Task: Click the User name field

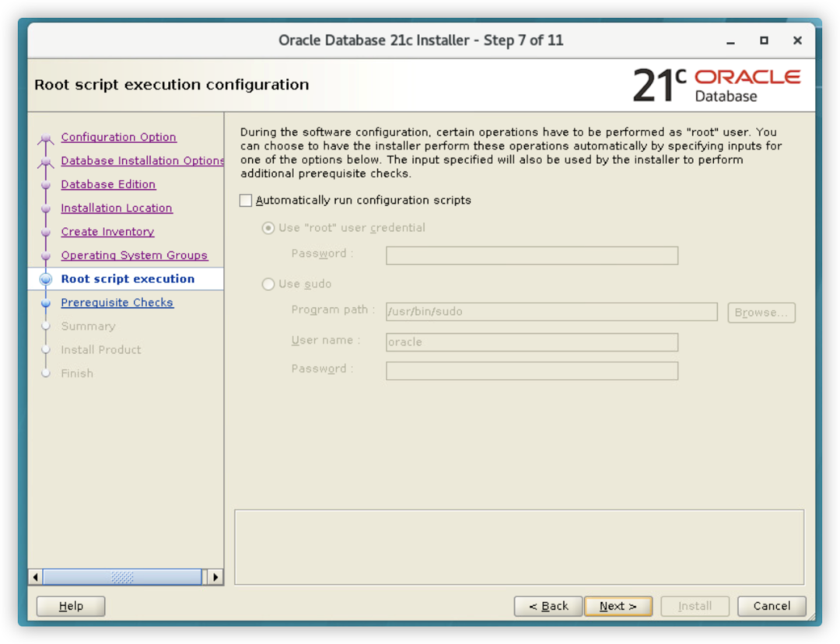Action: pyautogui.click(x=531, y=342)
